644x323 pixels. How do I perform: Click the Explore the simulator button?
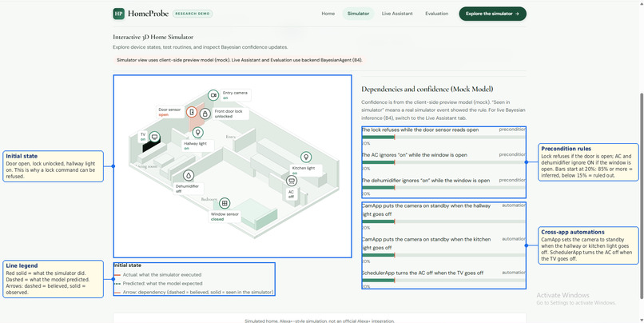pyautogui.click(x=492, y=14)
